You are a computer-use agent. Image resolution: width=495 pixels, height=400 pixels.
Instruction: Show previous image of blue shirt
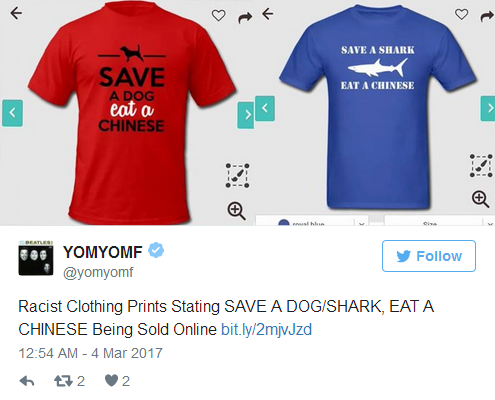click(265, 108)
